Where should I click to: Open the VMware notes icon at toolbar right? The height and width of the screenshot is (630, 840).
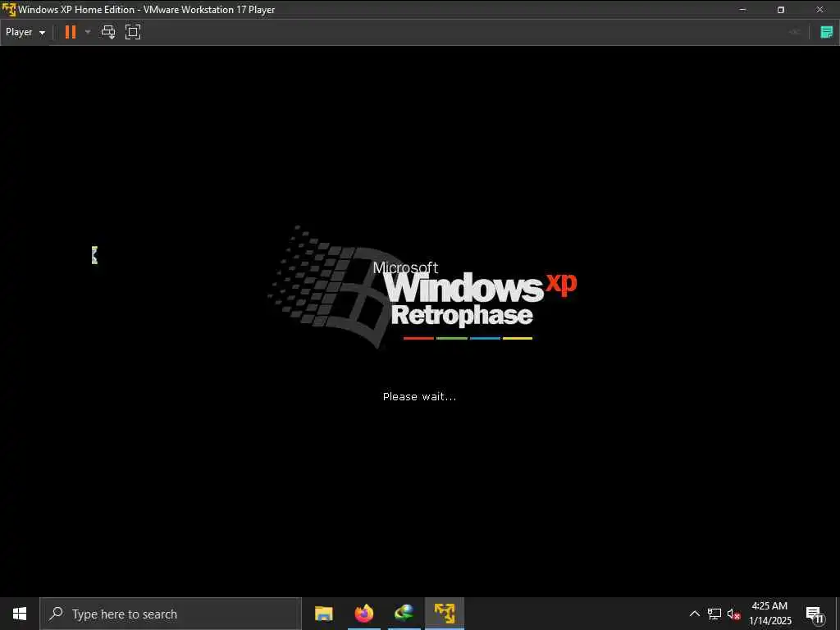(x=827, y=32)
